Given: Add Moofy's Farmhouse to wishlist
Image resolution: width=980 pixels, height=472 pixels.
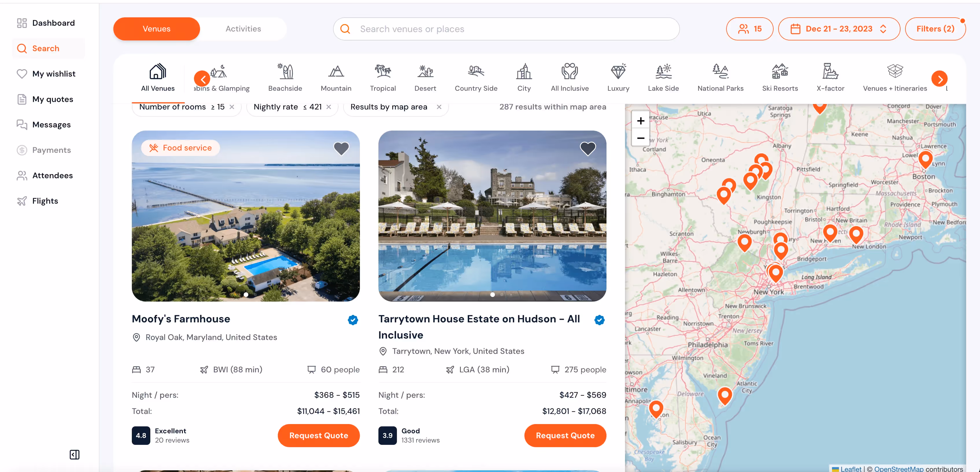Looking at the screenshot, I should [341, 148].
